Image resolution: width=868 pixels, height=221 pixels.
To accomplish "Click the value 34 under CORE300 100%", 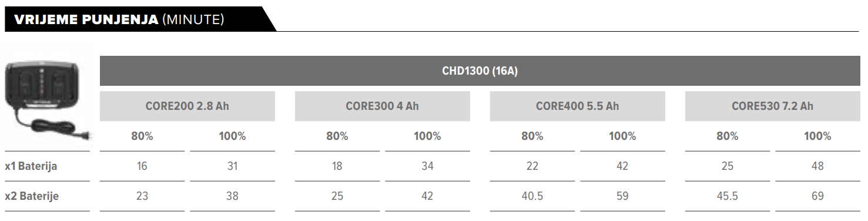I will 427,166.
